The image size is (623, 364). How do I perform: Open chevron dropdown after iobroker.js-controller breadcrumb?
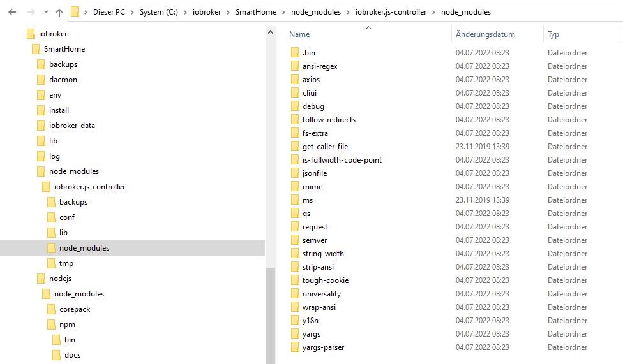pos(434,12)
